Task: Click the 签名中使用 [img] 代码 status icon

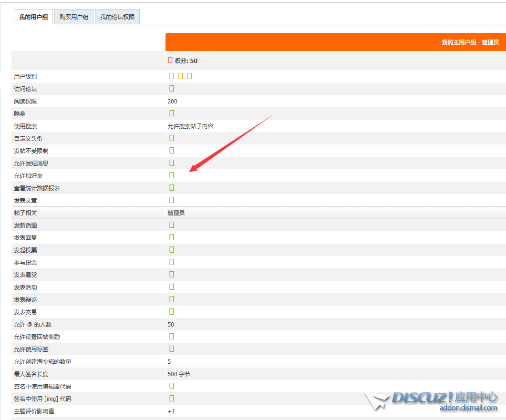Action: point(172,398)
